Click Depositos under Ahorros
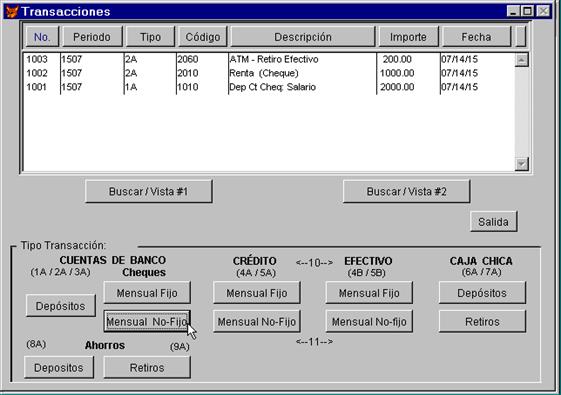The image size is (561, 395). tap(59, 367)
